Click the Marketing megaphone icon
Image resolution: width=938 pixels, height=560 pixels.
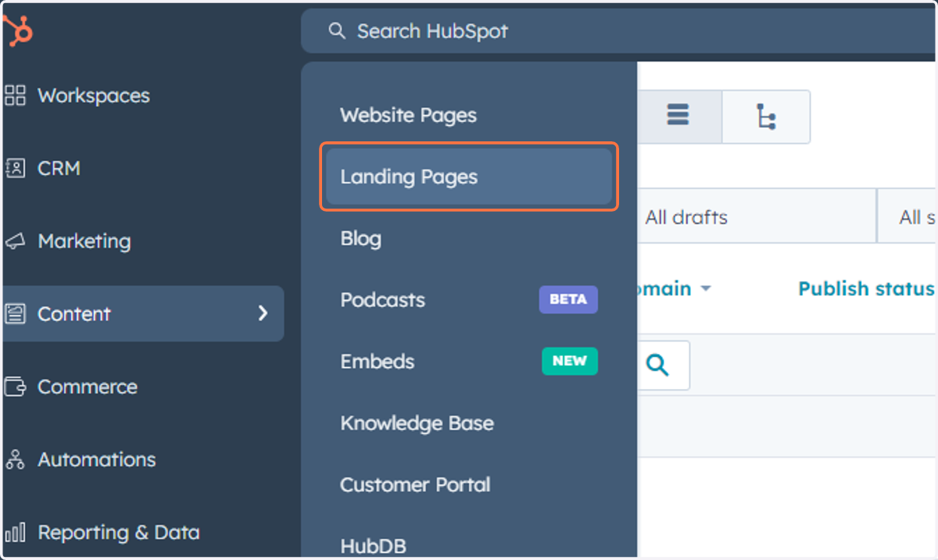15,241
